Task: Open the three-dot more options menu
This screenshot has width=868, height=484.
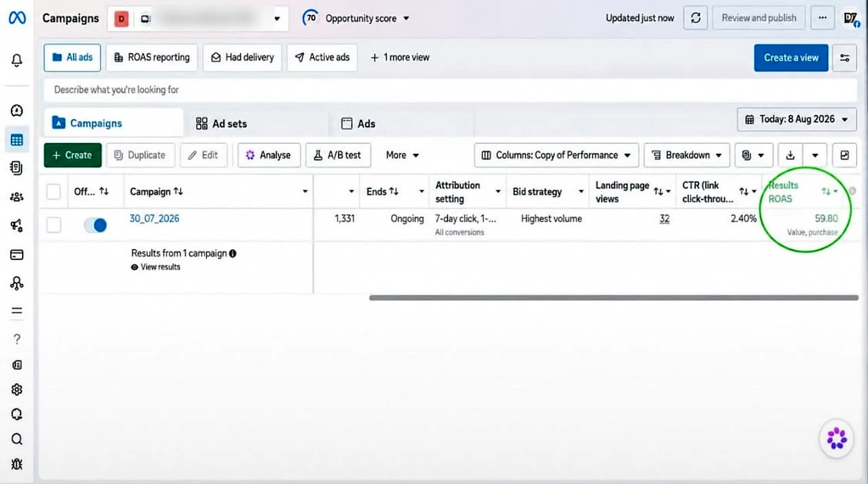Action: (822, 18)
